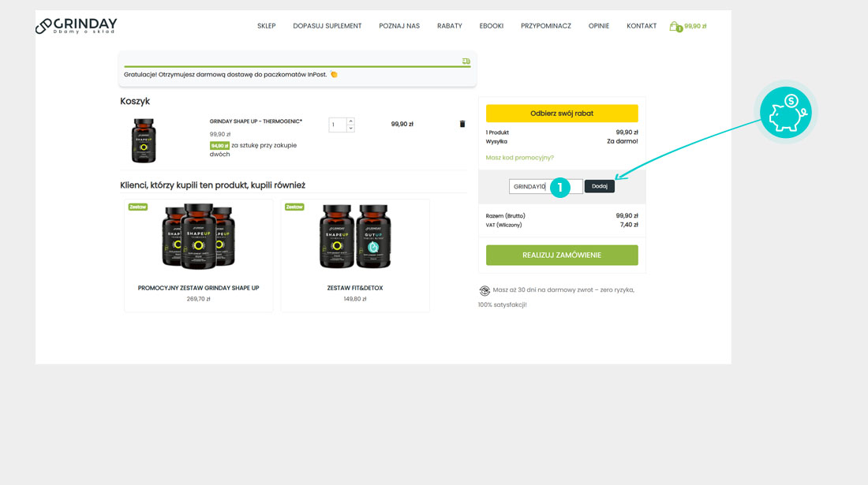868x485 pixels.
Task: Go to OPINIE page
Action: [599, 26]
